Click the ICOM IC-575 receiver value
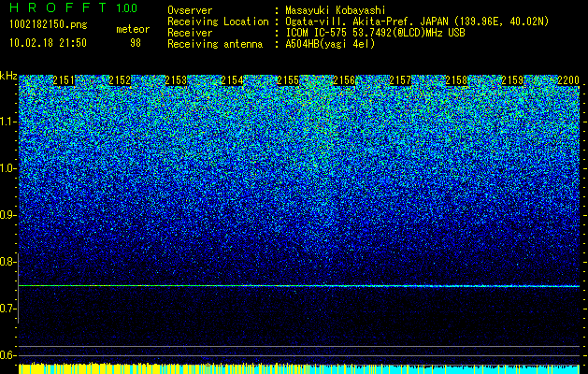The height and width of the screenshot is (374, 588). pos(375,33)
